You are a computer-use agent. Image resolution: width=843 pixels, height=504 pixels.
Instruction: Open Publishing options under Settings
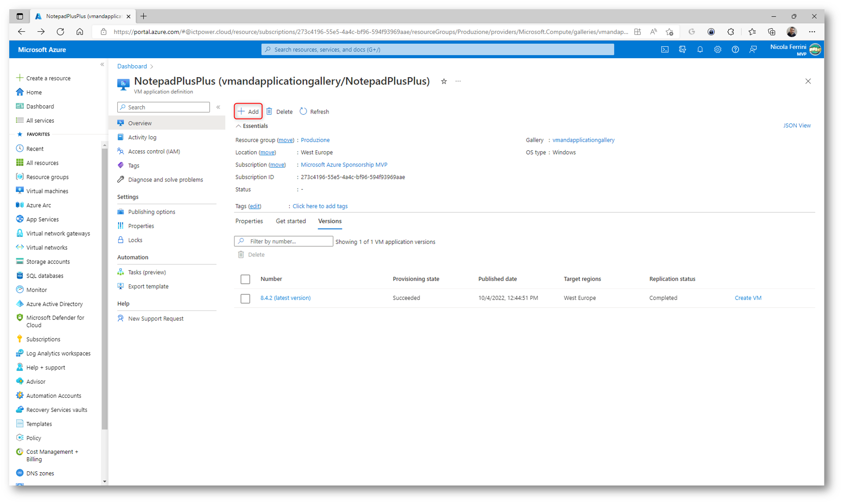tap(152, 212)
